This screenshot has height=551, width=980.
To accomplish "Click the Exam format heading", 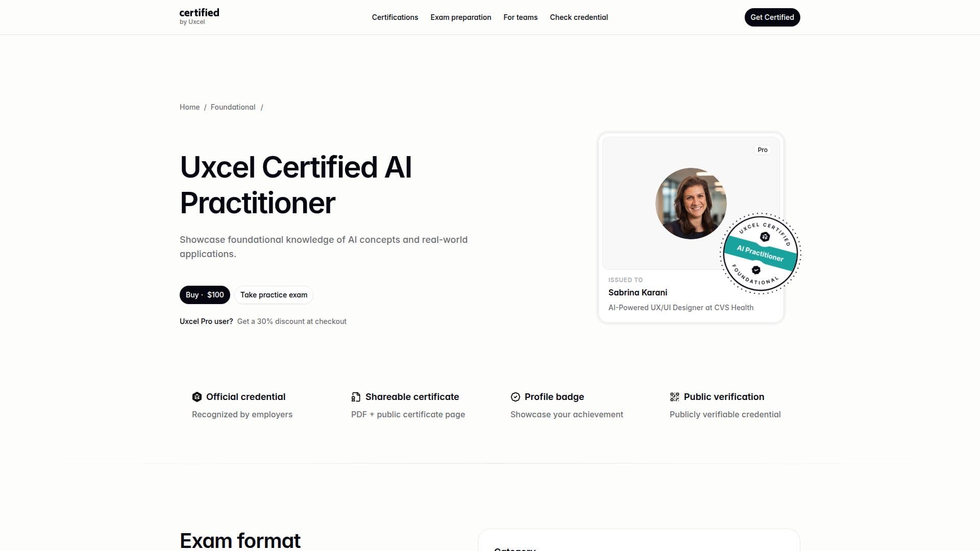I will point(240,540).
